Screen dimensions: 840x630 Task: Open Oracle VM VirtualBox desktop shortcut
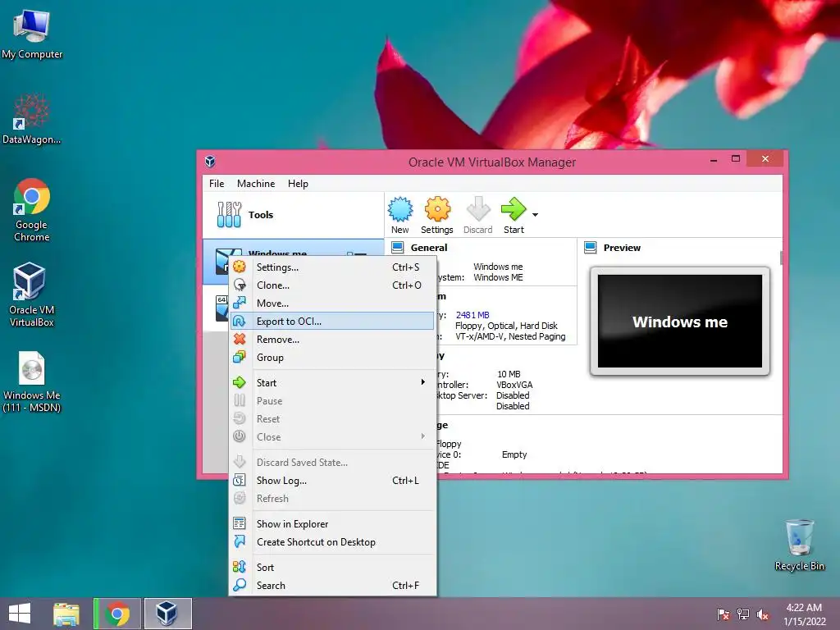(32, 294)
